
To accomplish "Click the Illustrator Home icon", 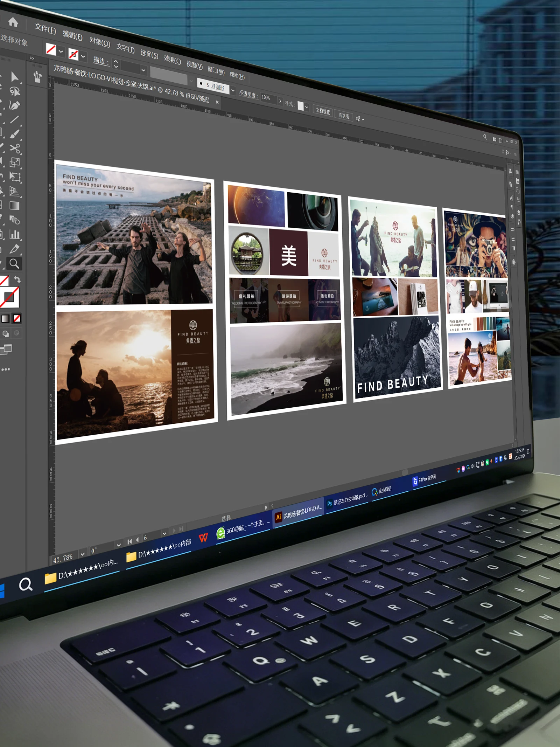I will 13,22.
